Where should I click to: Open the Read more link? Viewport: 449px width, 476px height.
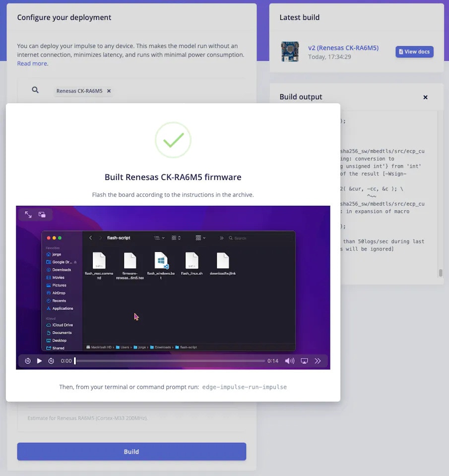[32, 63]
